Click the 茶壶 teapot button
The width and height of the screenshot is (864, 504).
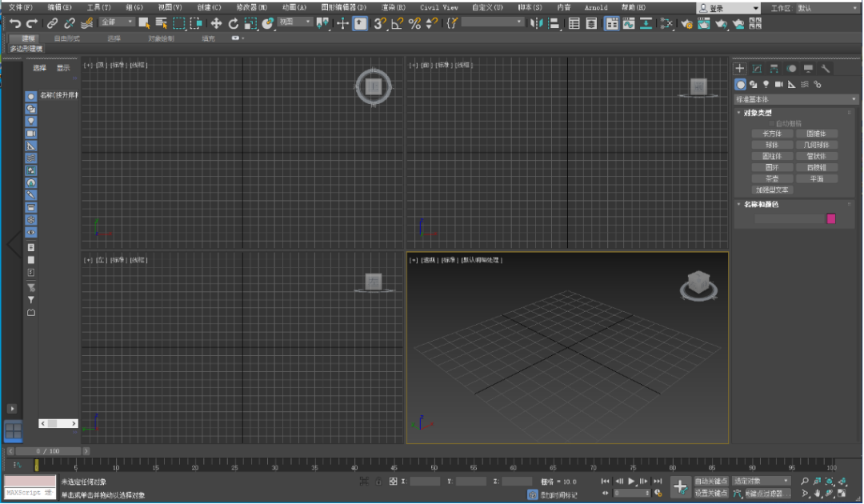[x=772, y=178]
